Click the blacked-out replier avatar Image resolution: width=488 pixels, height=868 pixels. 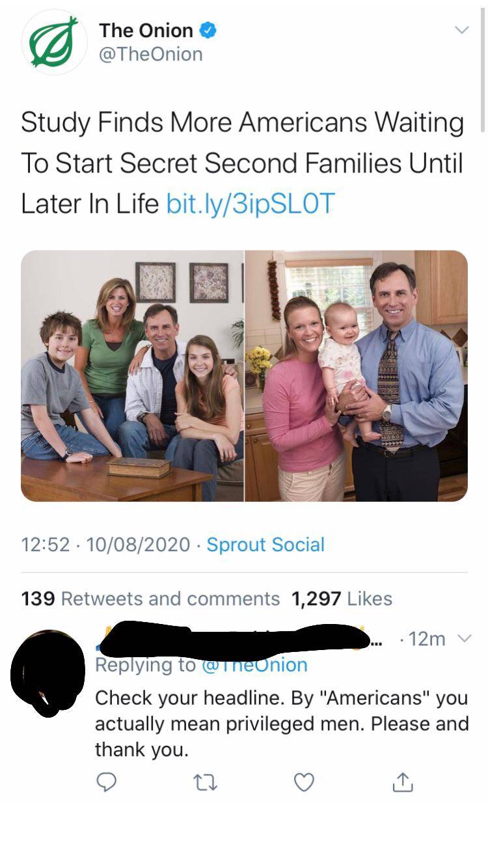tap(47, 672)
